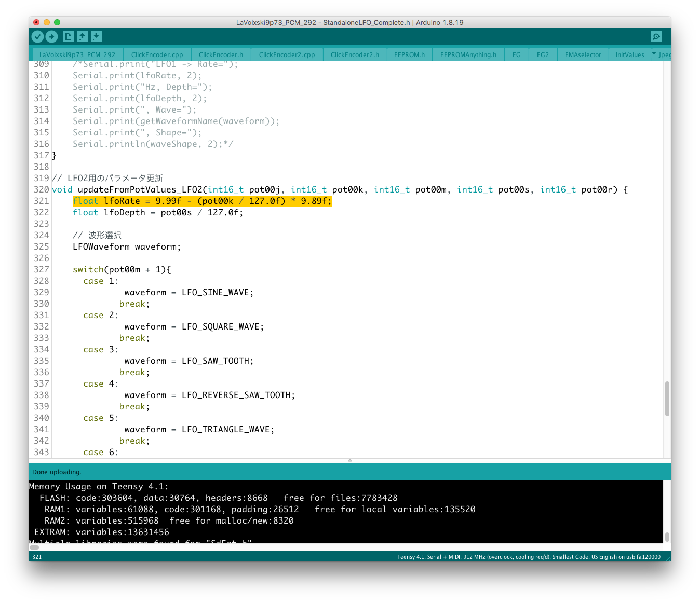Click the Upload arrow icon
700x603 pixels.
51,36
